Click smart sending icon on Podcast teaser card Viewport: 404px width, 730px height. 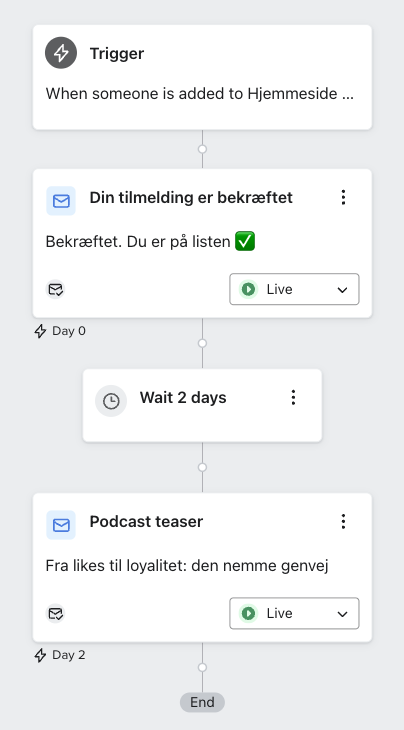(x=55, y=614)
